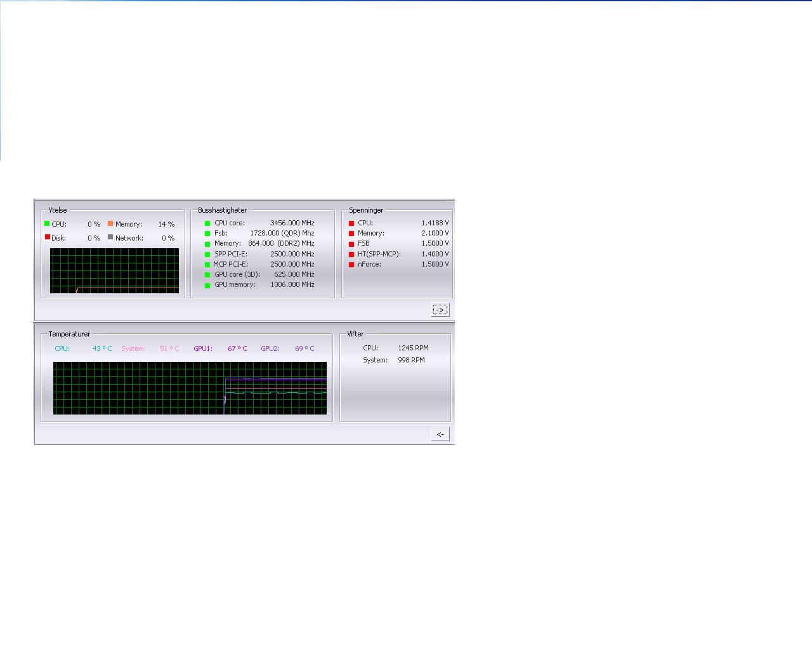Click the 'Temperaturer' group heading
The width and height of the screenshot is (812, 650).
[69, 334]
